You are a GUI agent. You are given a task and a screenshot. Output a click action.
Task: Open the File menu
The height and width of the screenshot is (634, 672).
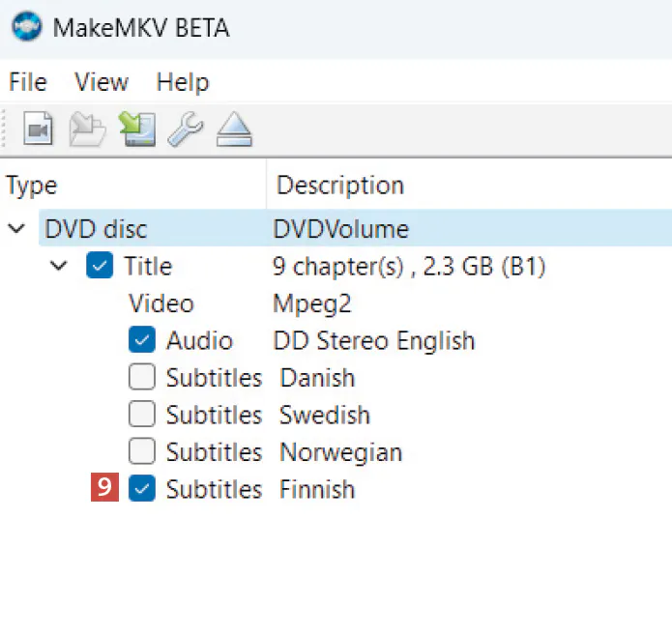(27, 82)
